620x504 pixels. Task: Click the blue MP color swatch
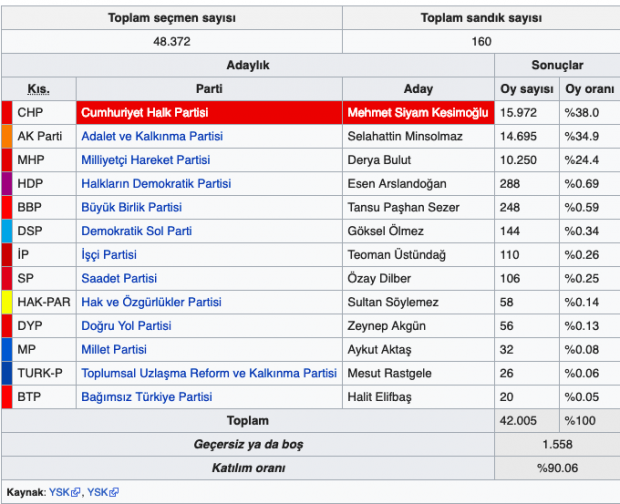(7, 350)
